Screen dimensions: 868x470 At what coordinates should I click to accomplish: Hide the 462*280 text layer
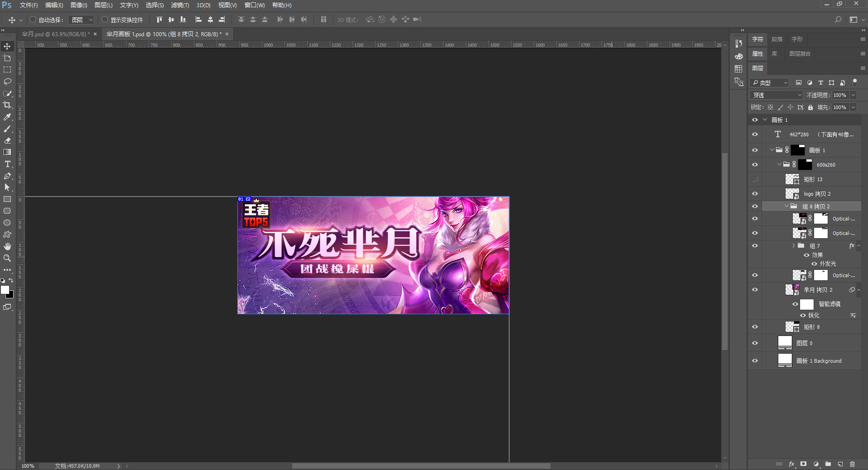[755, 134]
